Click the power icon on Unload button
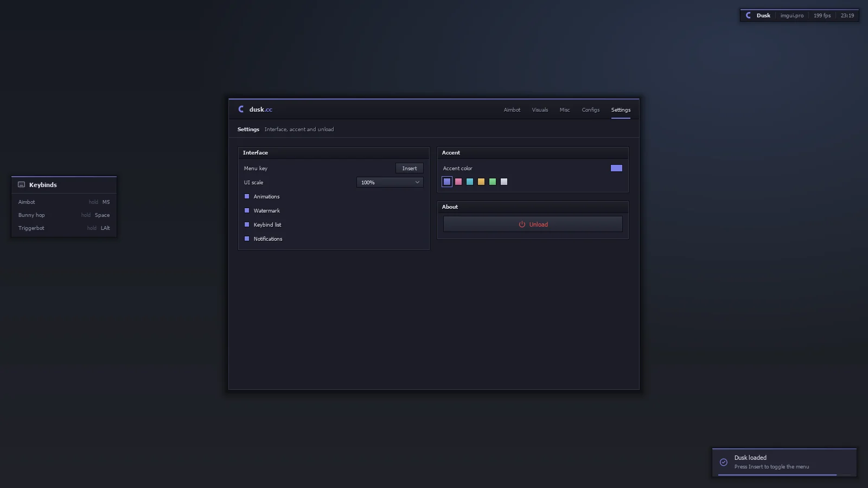This screenshot has width=868, height=488. coord(522,224)
